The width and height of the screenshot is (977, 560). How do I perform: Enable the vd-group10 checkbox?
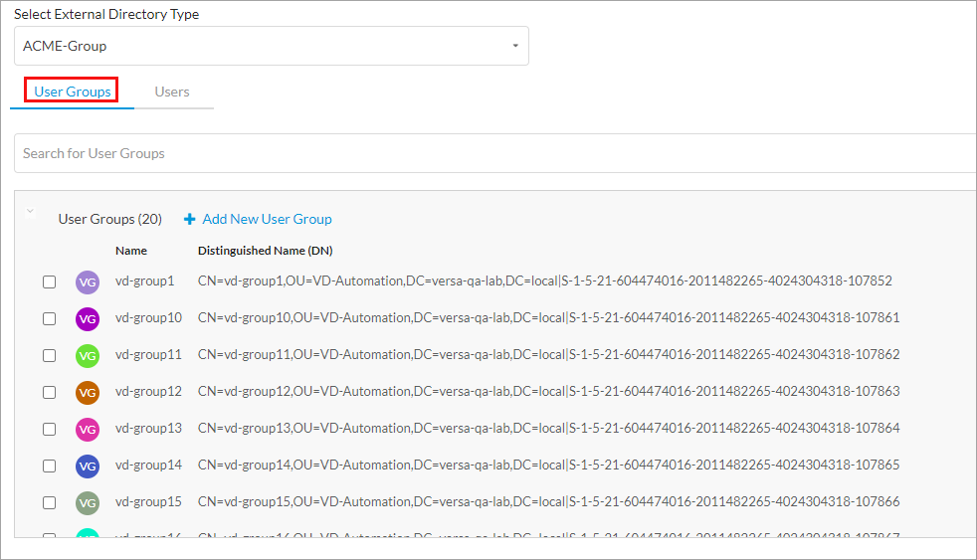[x=49, y=319]
